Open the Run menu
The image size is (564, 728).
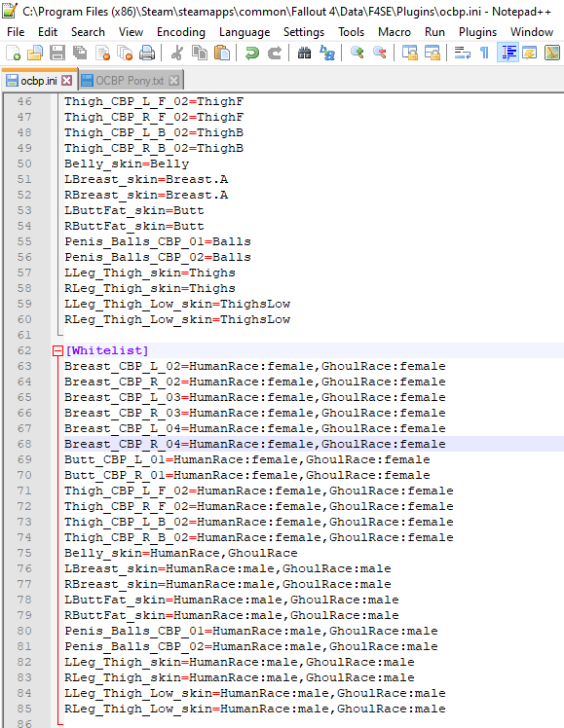[434, 32]
